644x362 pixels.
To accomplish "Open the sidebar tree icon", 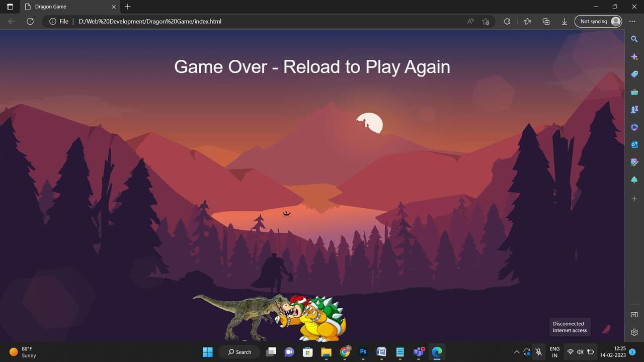I will tap(634, 180).
